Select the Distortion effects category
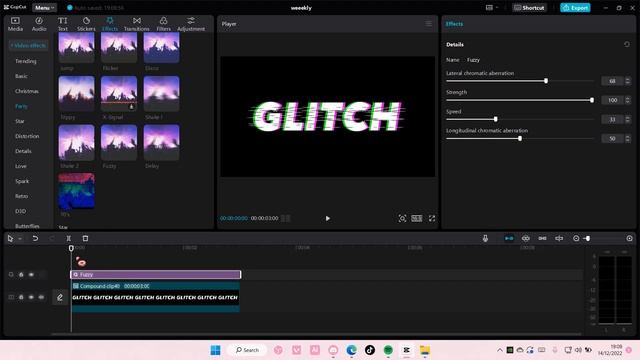 27,136
